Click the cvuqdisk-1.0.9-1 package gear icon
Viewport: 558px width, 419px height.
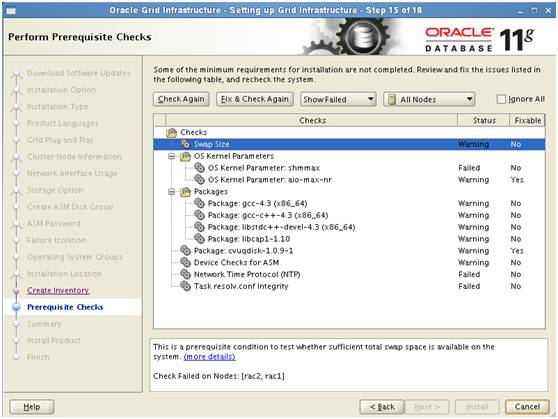[x=185, y=251]
